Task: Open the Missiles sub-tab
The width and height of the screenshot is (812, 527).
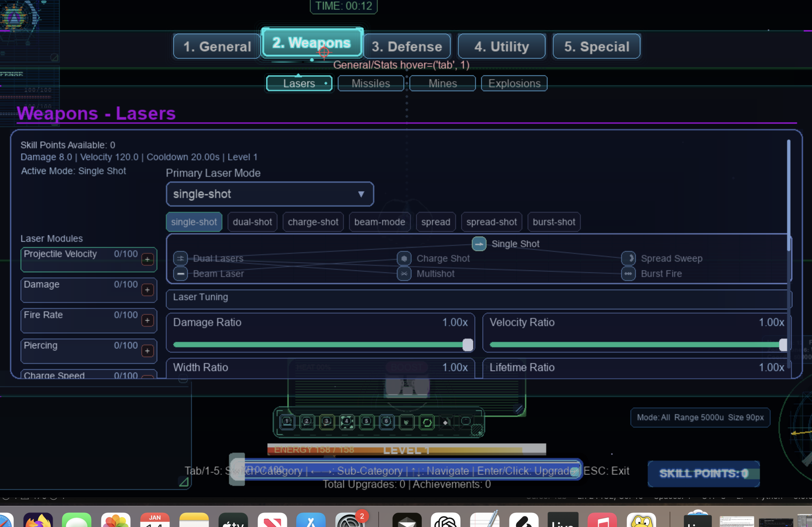Action: coord(371,84)
